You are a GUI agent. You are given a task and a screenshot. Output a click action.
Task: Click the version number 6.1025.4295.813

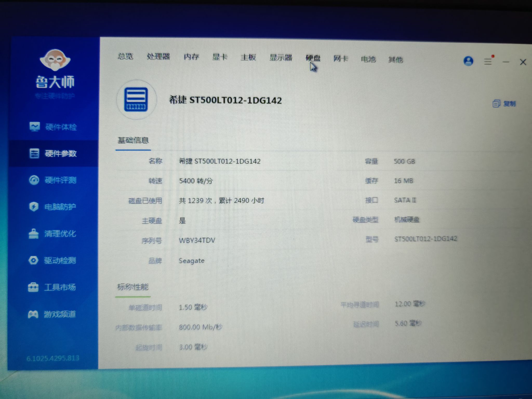point(53,358)
